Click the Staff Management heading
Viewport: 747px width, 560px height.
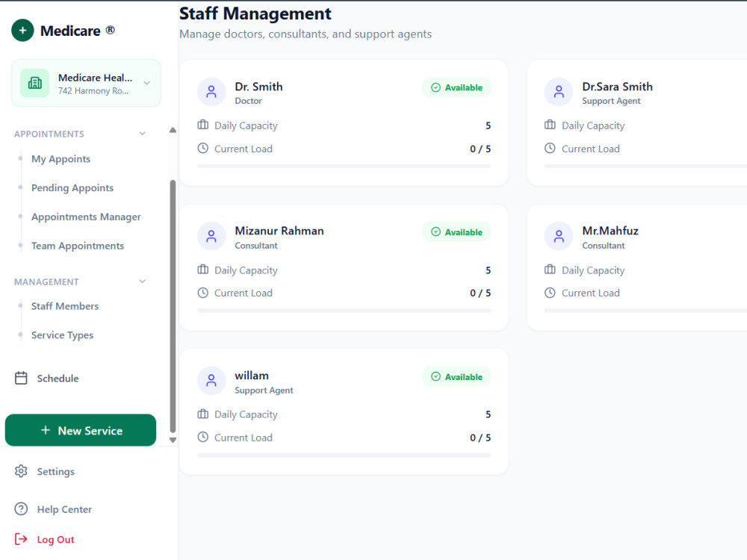[255, 13]
